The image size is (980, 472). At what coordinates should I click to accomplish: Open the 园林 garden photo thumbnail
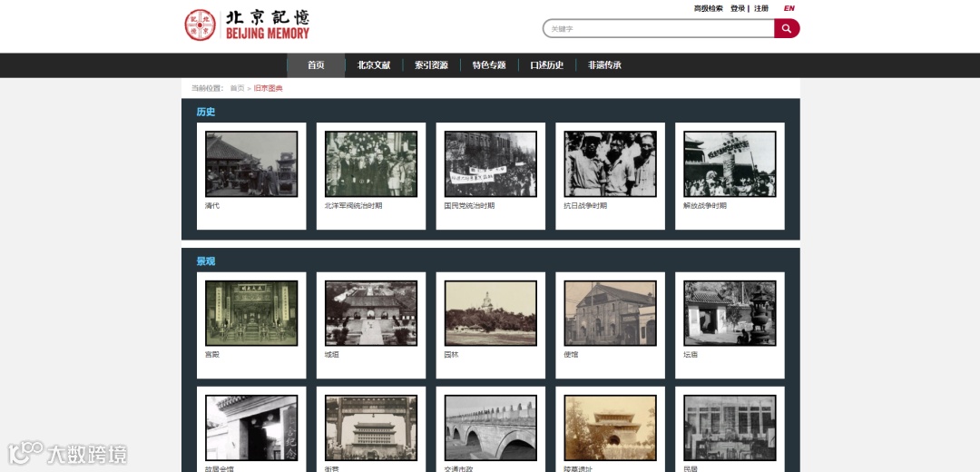pos(491,313)
